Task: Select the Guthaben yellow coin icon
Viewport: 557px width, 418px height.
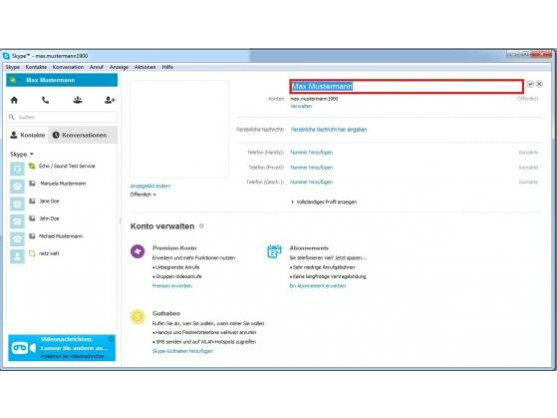Action: (137, 316)
